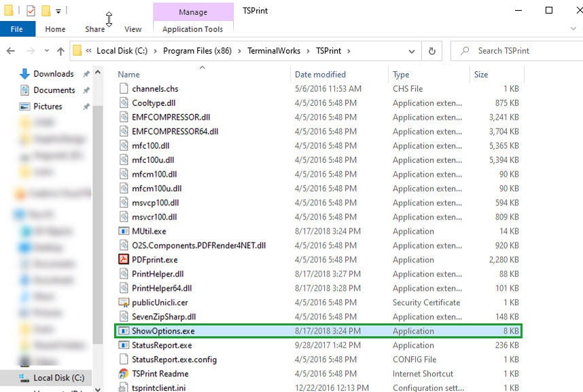Click the Properties quick access toolbar icon
583x392 pixels.
(x=30, y=10)
